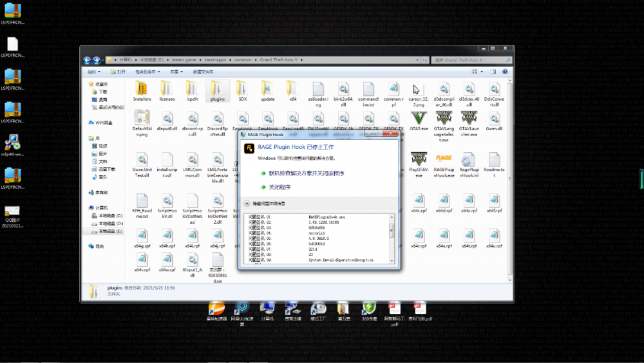Click the address bar refresh button

click(424, 60)
